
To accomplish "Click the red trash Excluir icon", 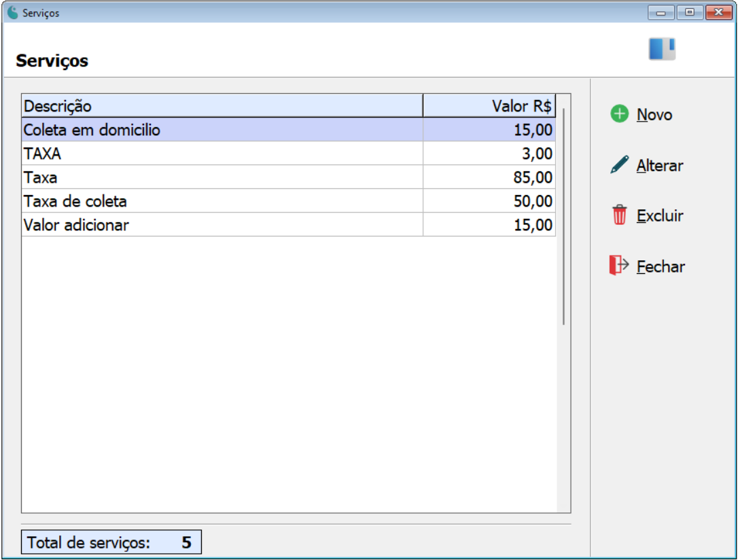I will coord(619,215).
